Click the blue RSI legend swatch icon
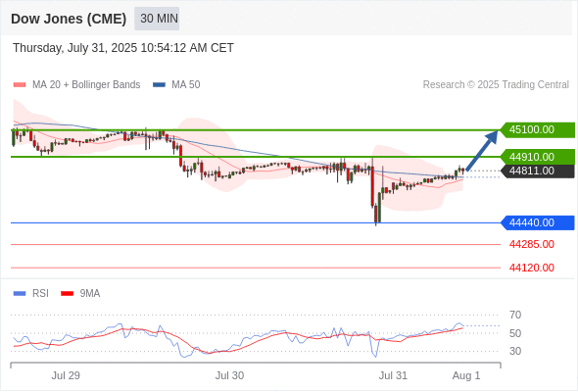The image size is (578, 392). [x=20, y=294]
